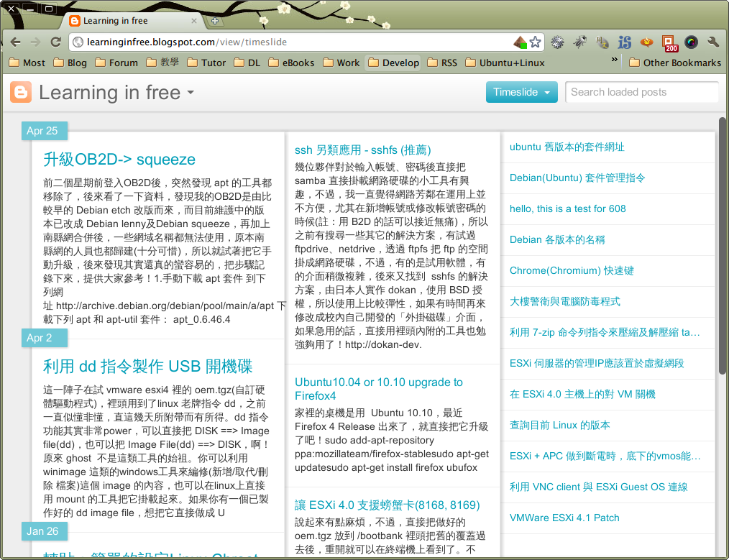Open '大樓警衛與電腦防毒程式' link

(x=565, y=302)
